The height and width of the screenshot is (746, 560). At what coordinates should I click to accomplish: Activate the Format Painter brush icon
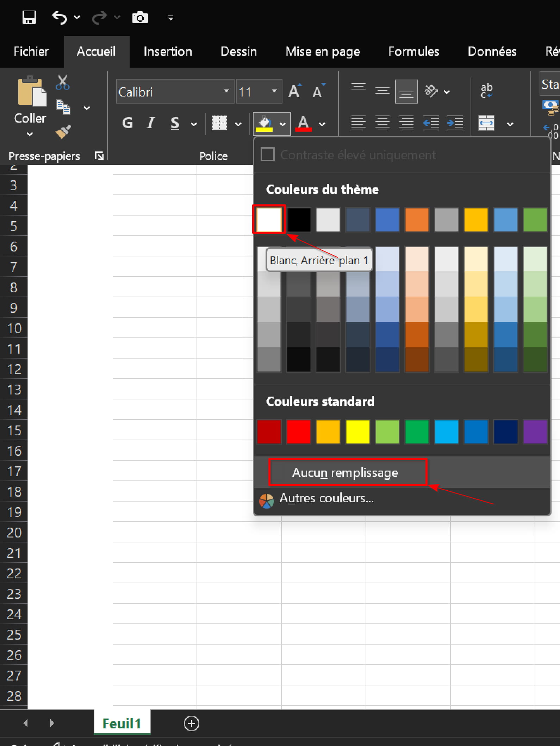[x=63, y=132]
